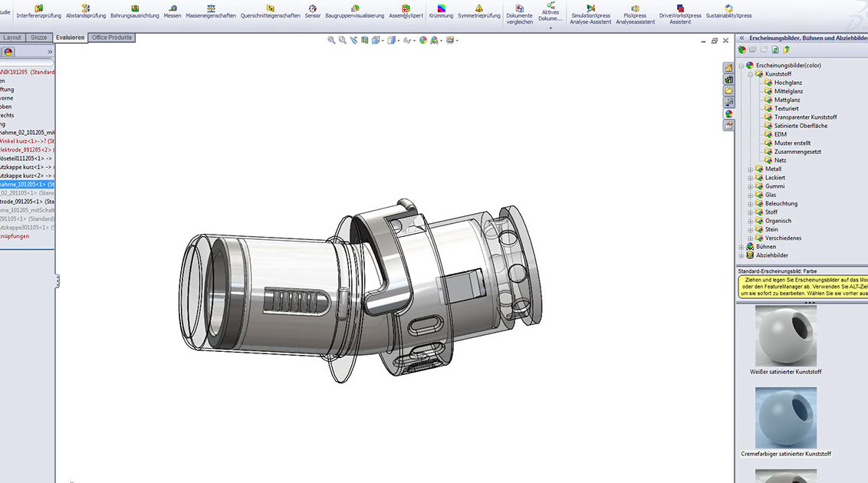This screenshot has width=868, height=483.
Task: Collapse the Kunststoff folder
Action: point(749,74)
